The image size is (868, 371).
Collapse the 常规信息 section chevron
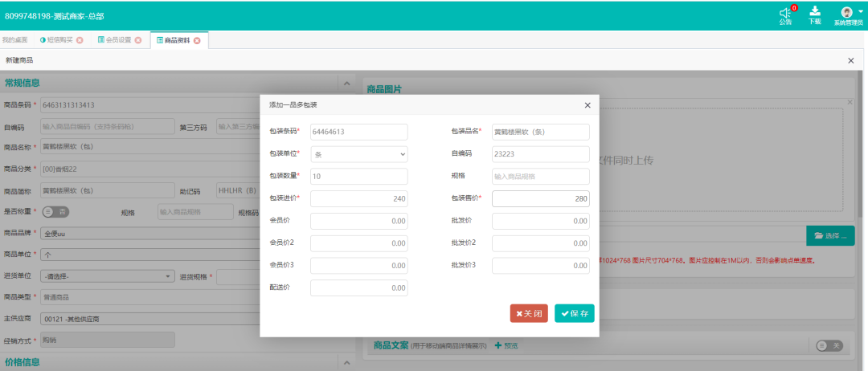(346, 83)
